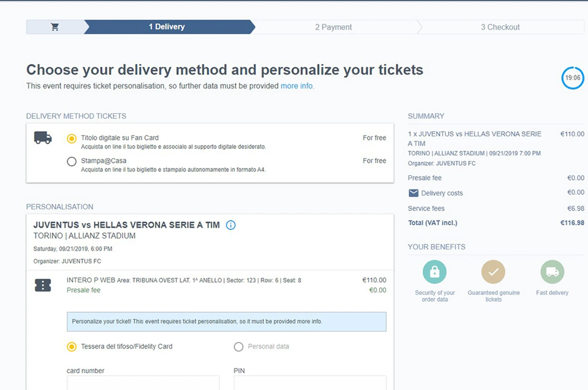Click the ticket icon next to INTERO P WEB

(x=43, y=285)
